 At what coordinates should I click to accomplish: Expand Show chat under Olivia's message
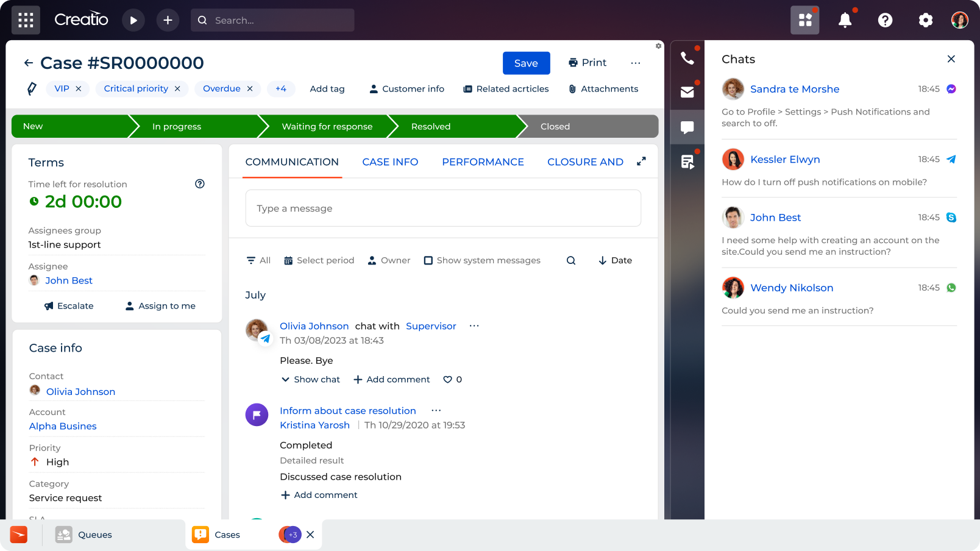[x=311, y=379]
